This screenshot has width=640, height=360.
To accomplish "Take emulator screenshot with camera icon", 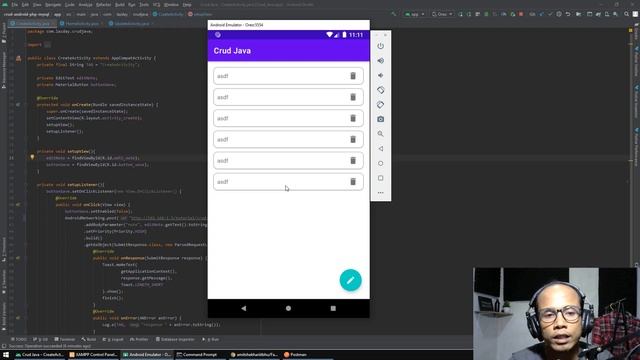I will point(380,119).
